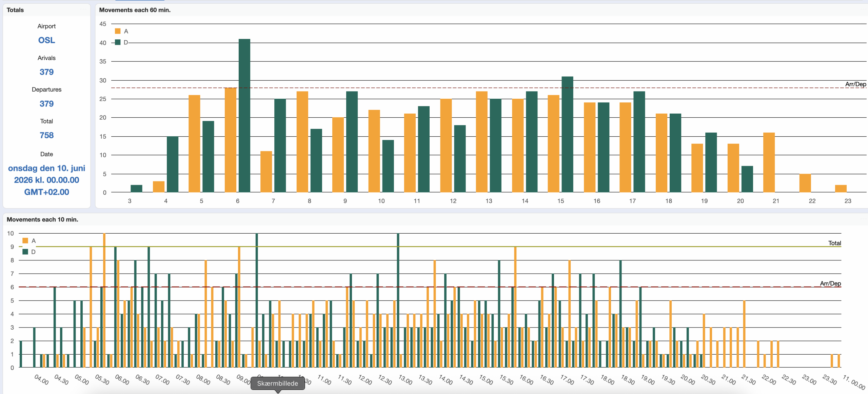
Task: Select the date onsdag den 10. juni text
Action: pyautogui.click(x=46, y=169)
